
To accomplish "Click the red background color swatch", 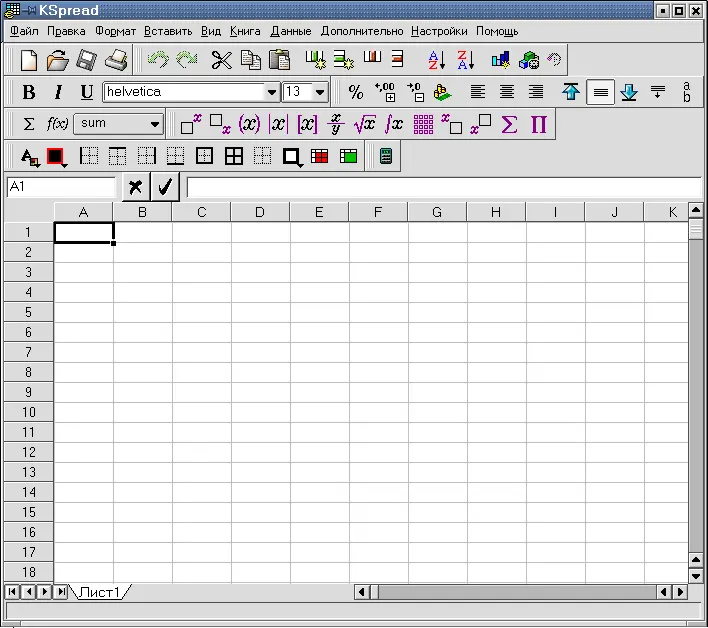I will tap(55, 156).
